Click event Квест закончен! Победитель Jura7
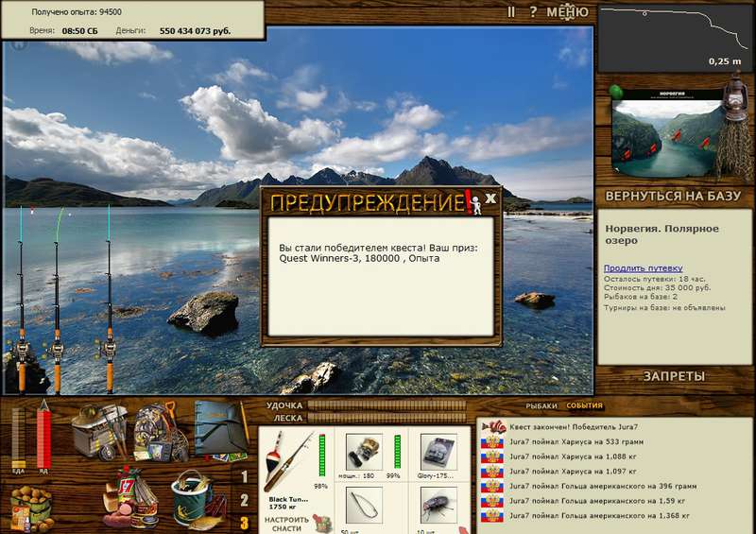756x534 pixels. point(574,427)
